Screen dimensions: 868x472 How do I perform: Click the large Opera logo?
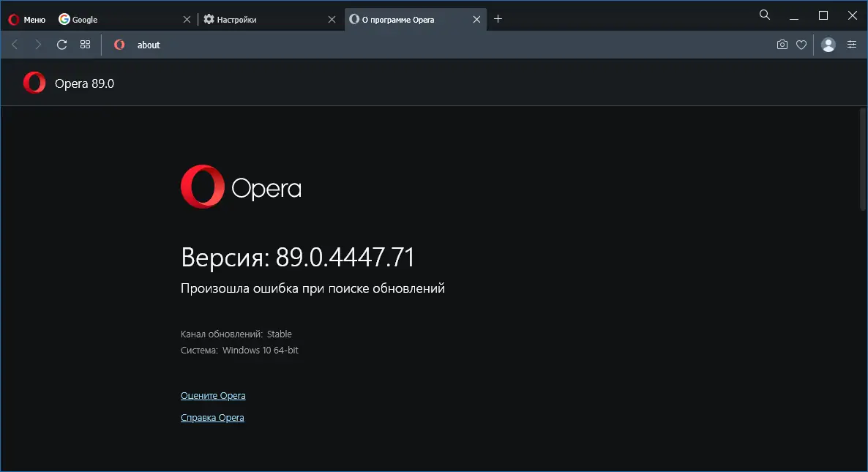[x=241, y=187]
